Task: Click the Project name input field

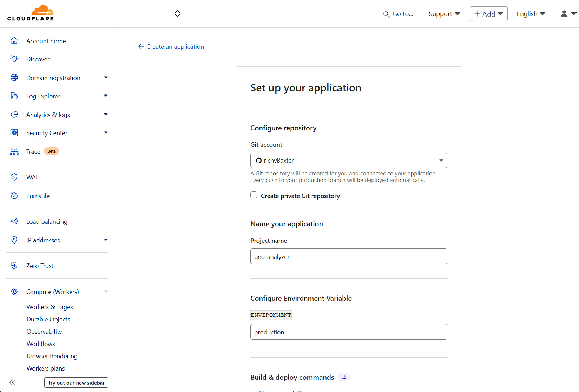Action: click(x=348, y=256)
